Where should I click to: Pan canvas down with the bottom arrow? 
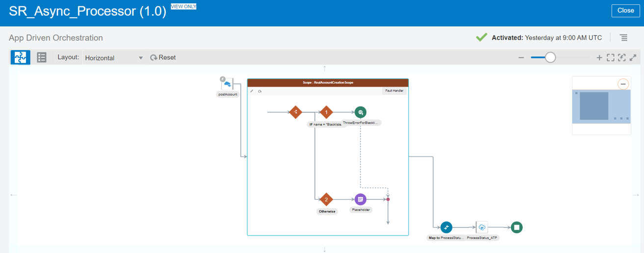pos(324,250)
